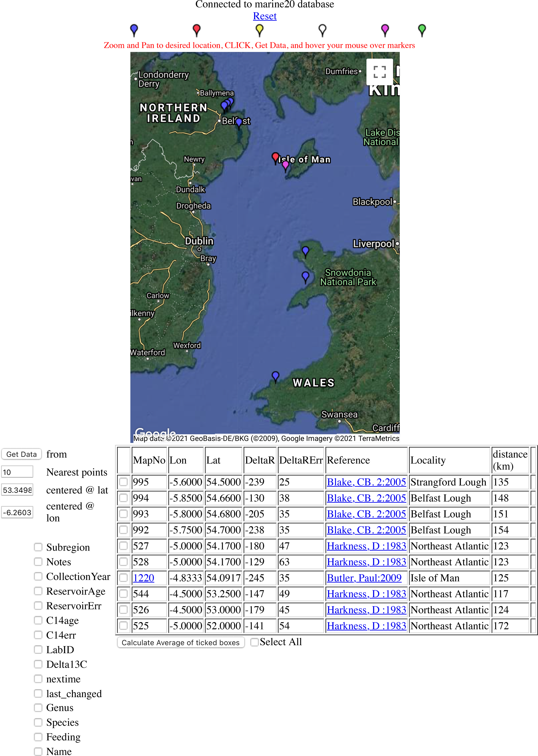Tick the CollectionYear checkbox
538x756 pixels.
click(x=38, y=576)
